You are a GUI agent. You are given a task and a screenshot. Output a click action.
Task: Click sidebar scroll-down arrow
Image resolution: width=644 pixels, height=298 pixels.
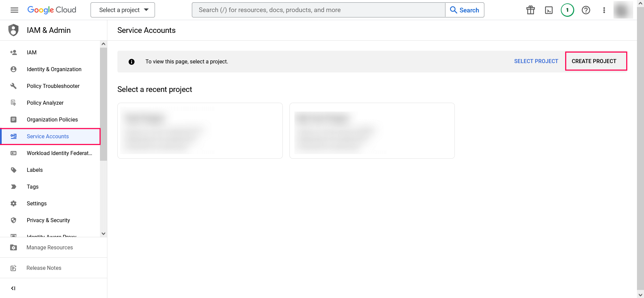click(103, 234)
